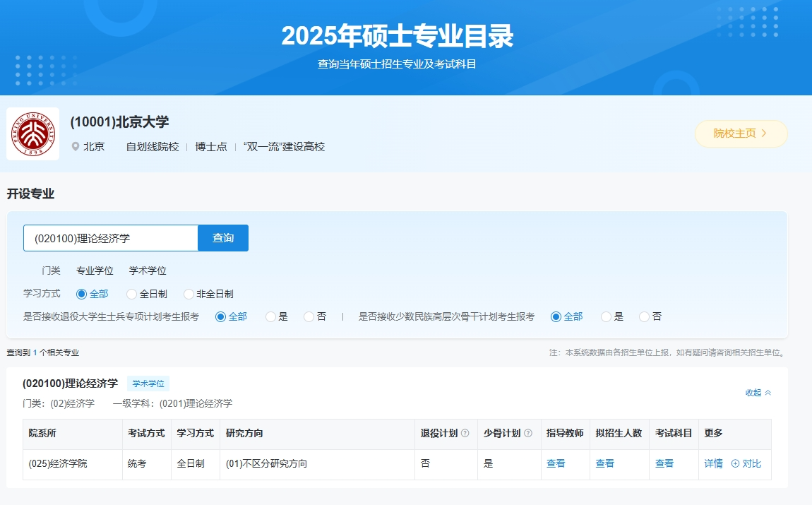Collapse the section with 收起
The image size is (812, 505).
click(x=758, y=393)
